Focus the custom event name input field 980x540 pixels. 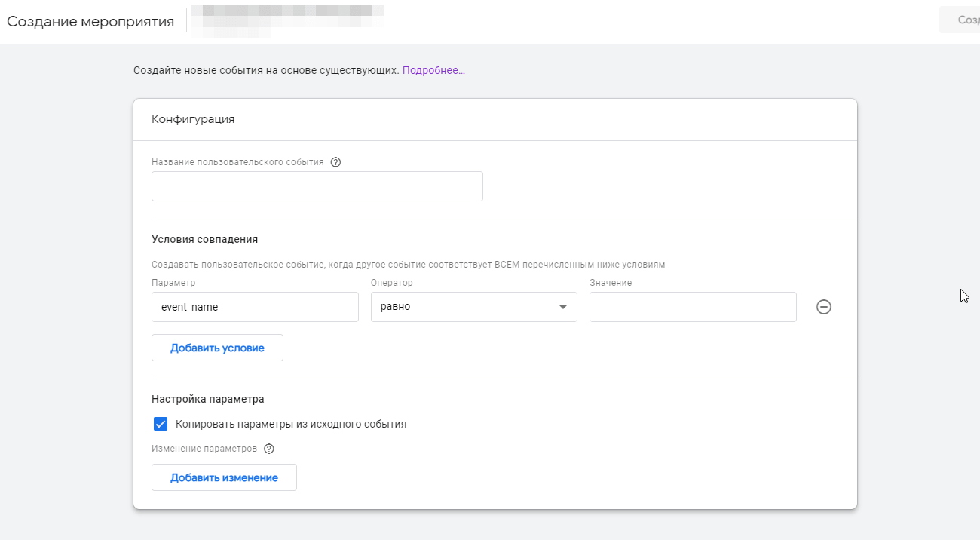click(317, 186)
